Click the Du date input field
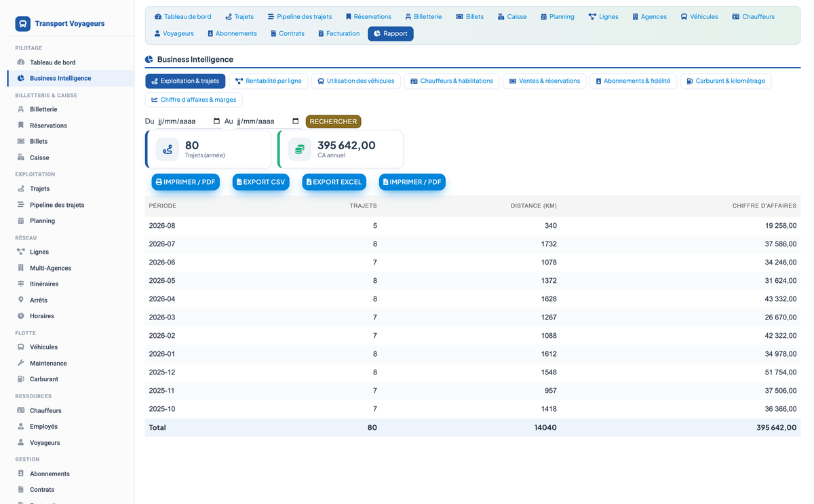The height and width of the screenshot is (504, 814). (189, 121)
